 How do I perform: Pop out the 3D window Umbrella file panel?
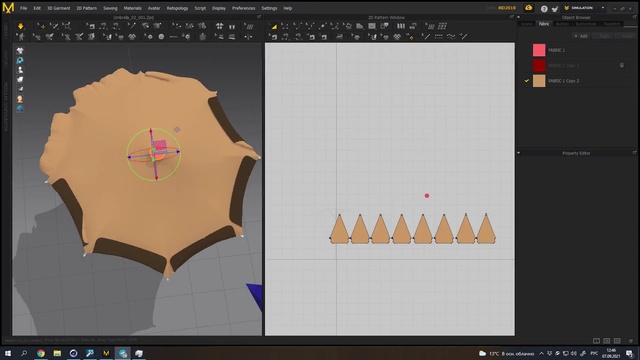coord(259,17)
